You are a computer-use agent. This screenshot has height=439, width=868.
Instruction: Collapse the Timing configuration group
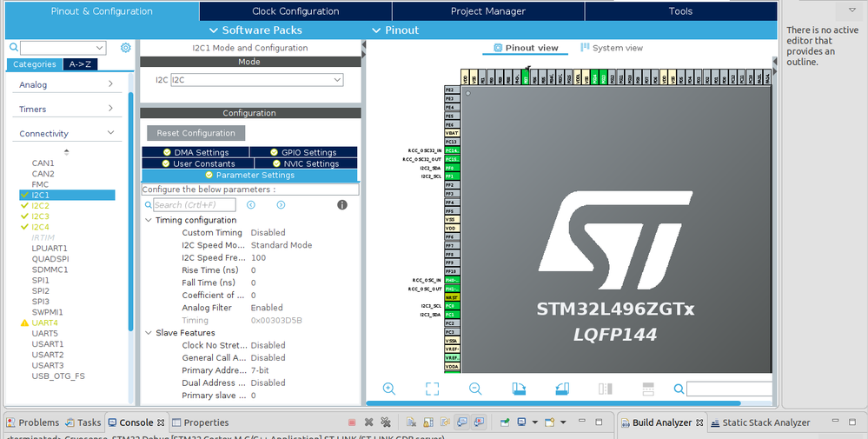[149, 220]
